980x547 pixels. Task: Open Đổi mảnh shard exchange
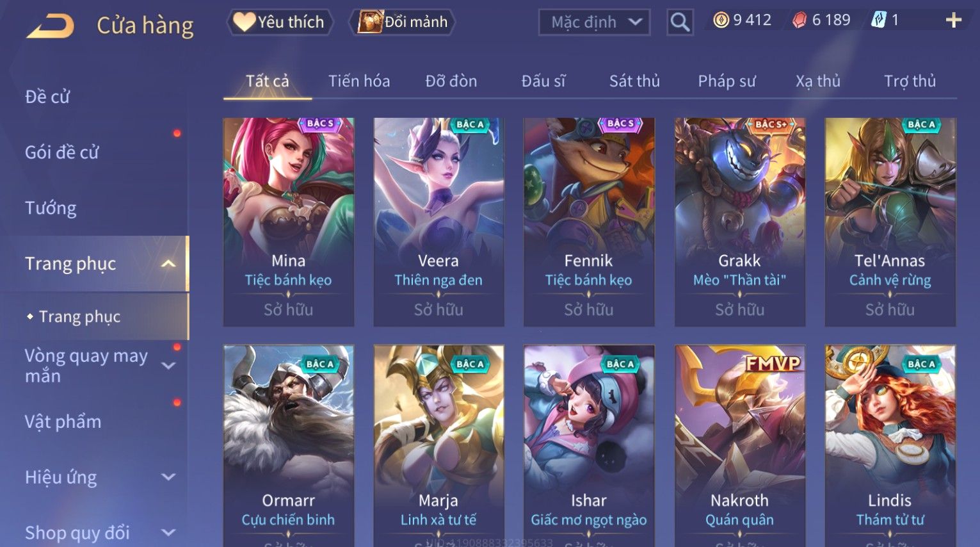pyautogui.click(x=403, y=22)
